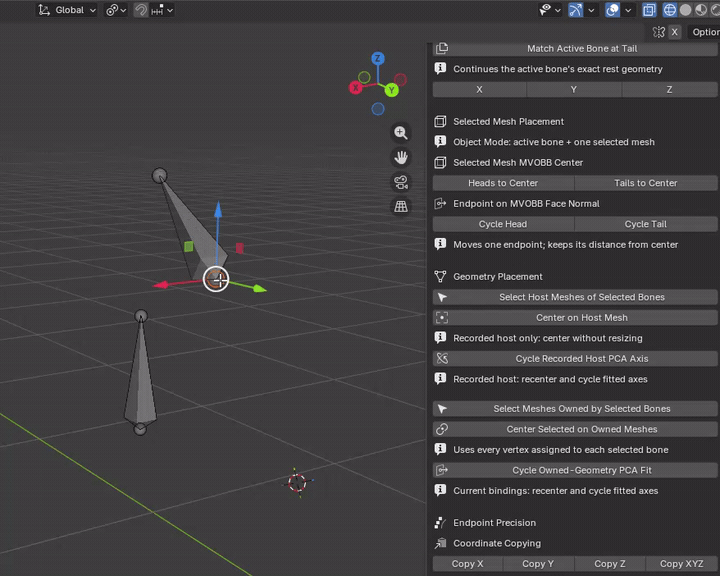
Task: Click info icon beside 'Recorded host only'
Action: click(440, 338)
